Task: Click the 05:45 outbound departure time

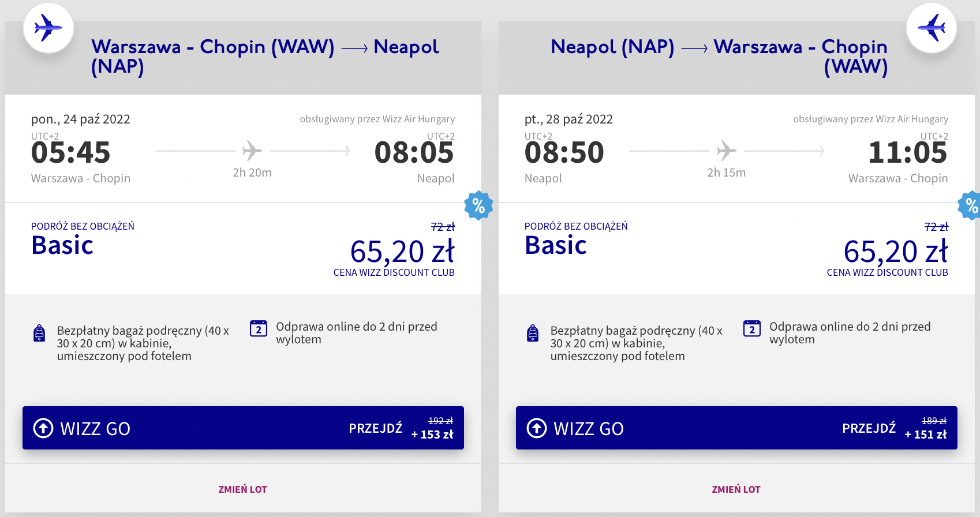Action: [x=70, y=153]
